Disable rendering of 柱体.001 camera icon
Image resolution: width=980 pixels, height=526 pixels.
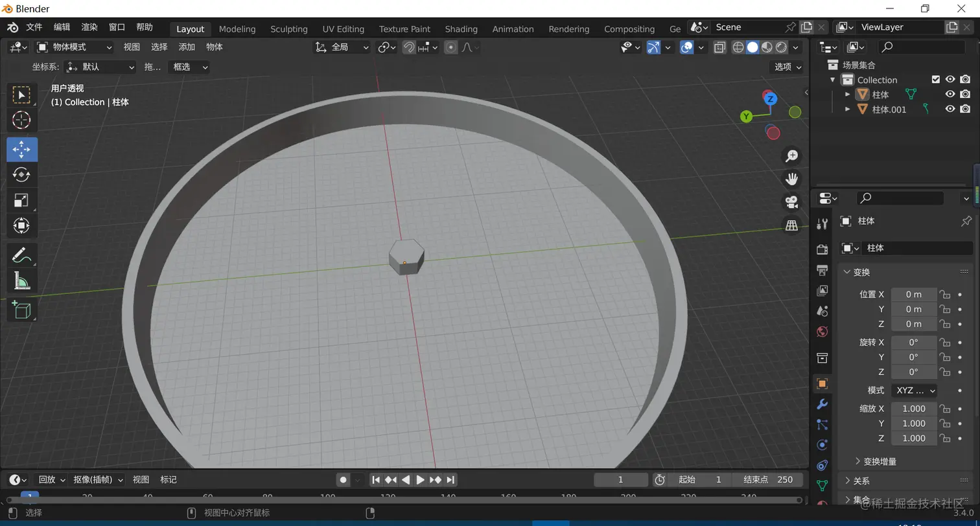pyautogui.click(x=965, y=109)
